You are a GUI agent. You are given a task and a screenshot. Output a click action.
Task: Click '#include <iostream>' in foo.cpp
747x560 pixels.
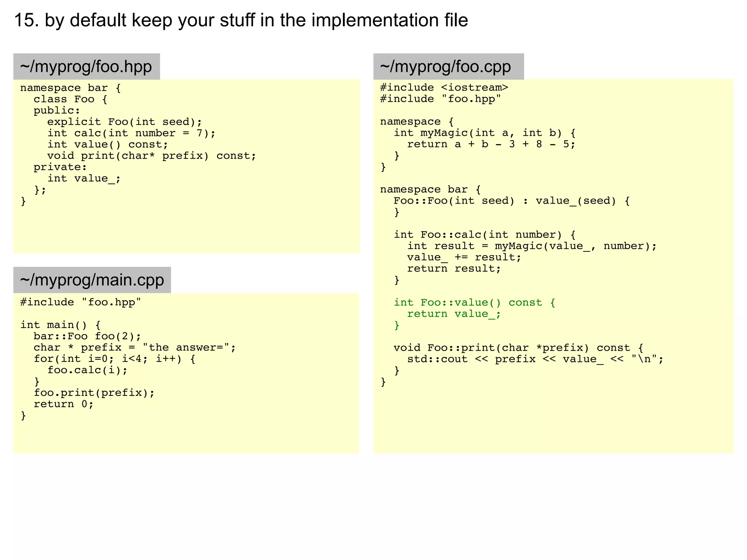pyautogui.click(x=444, y=88)
